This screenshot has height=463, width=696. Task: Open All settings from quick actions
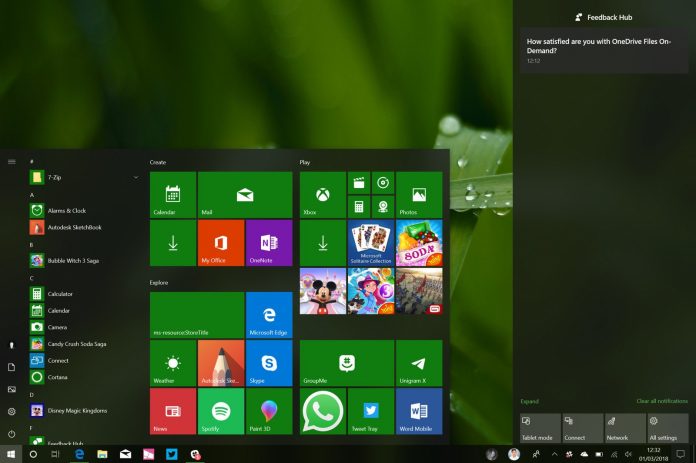(x=667, y=428)
